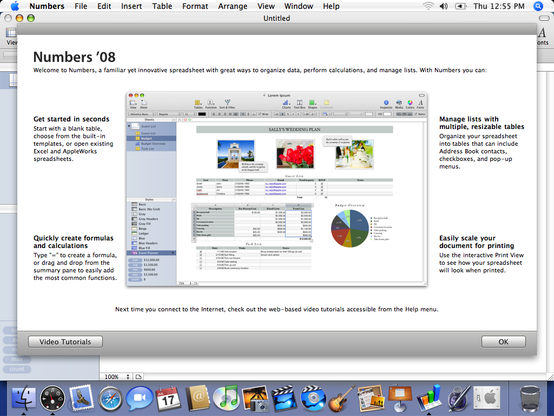Open the Edit menu

pos(104,6)
